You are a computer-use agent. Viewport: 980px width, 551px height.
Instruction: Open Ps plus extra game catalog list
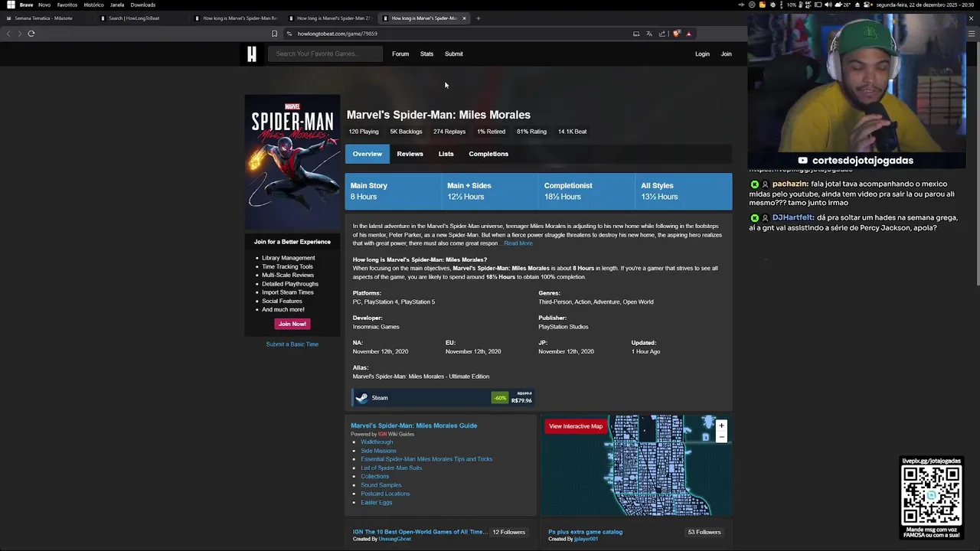click(586, 532)
